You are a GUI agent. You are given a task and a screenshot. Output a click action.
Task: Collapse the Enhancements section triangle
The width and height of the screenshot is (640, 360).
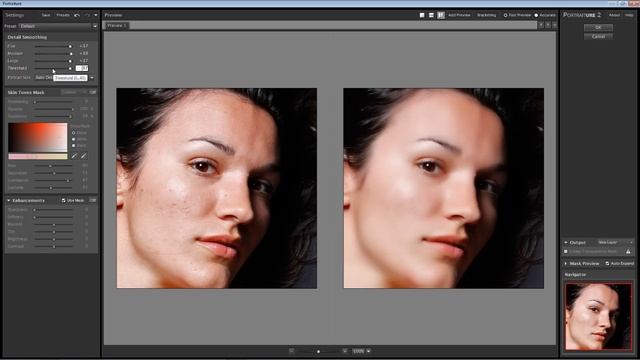tap(9, 200)
